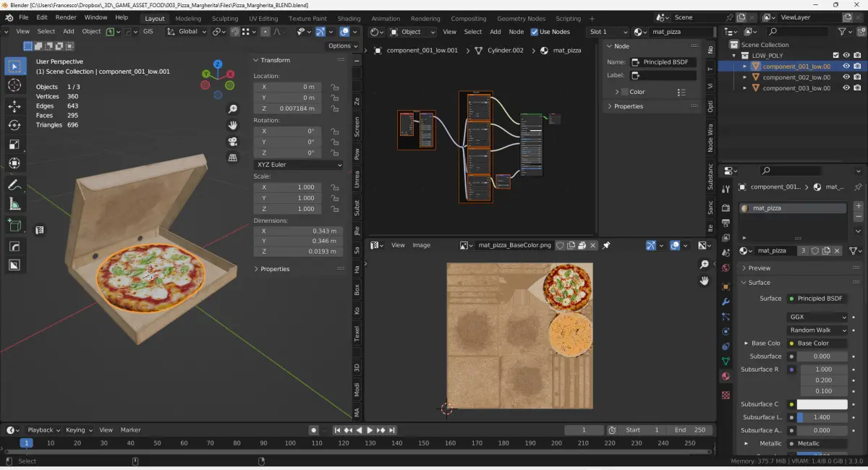
Task: Click the End frame 250 field
Action: point(691,430)
